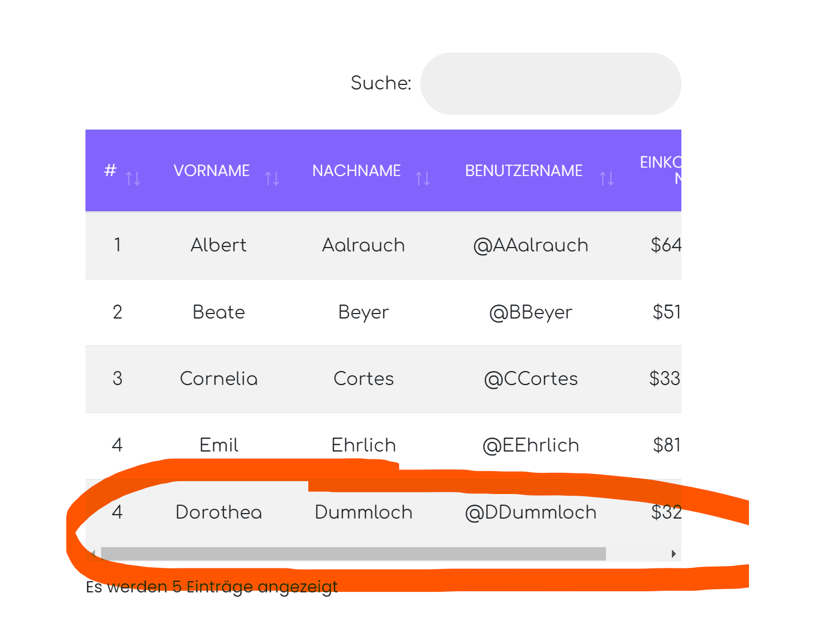The image size is (840, 622).
Task: Click the @EEhrlich username cell
Action: 531,445
